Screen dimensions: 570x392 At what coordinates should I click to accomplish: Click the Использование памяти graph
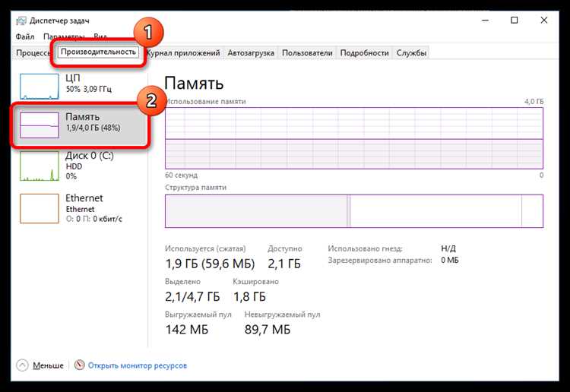pos(354,138)
